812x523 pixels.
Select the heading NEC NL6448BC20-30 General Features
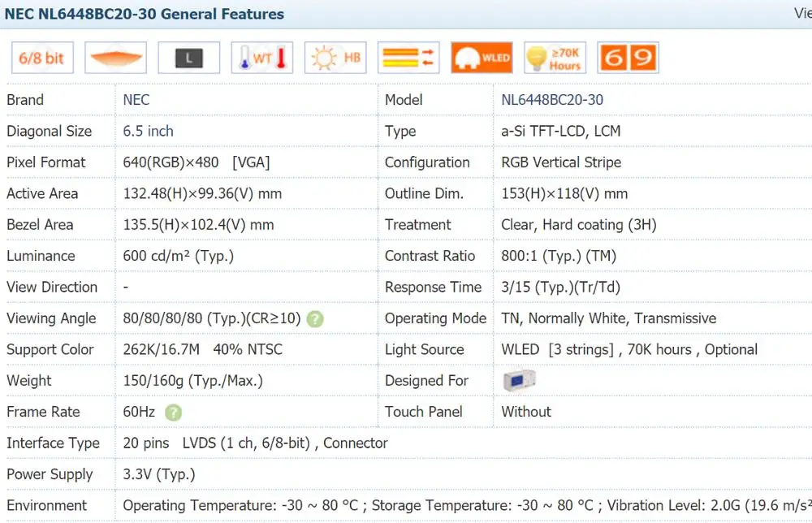(x=144, y=14)
